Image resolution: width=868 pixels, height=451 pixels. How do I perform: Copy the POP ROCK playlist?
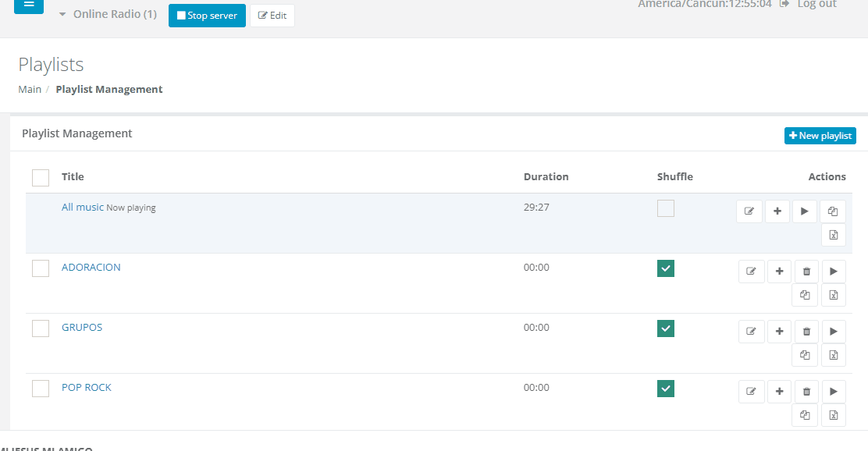click(x=805, y=416)
